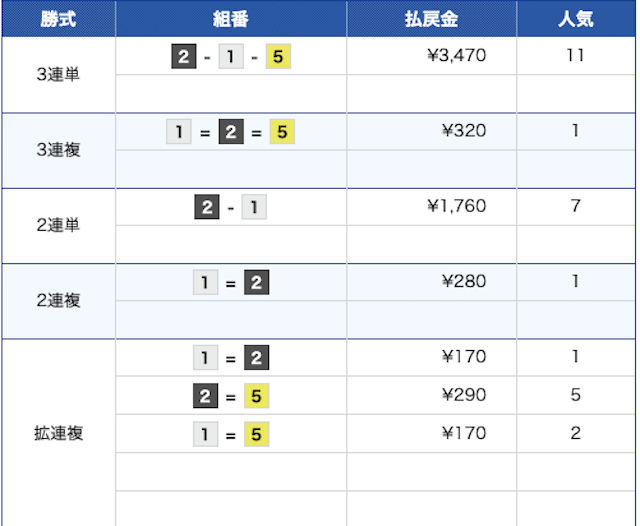640x526 pixels.
Task: Click the yellow 5 badge in the 3連単 row
Action: coord(278,57)
